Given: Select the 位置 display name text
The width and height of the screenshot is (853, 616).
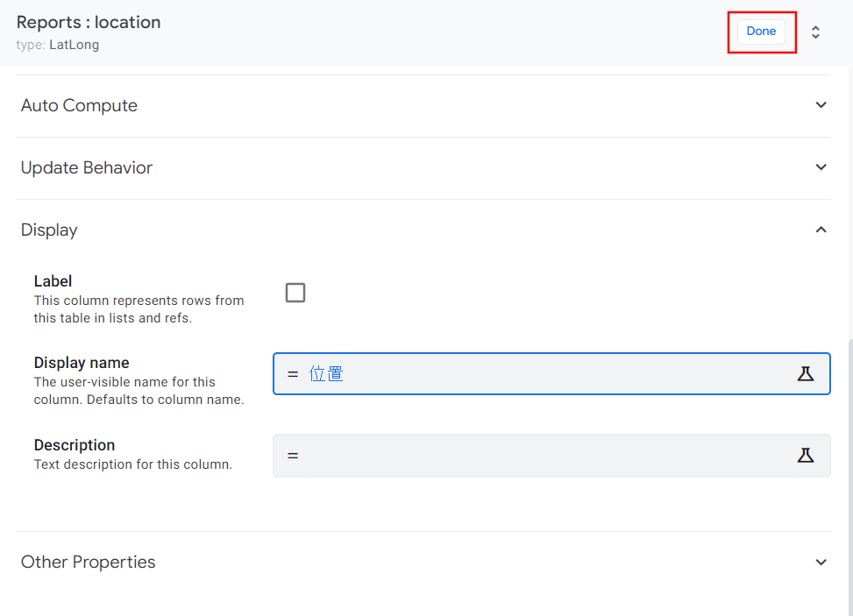Looking at the screenshot, I should point(326,372).
